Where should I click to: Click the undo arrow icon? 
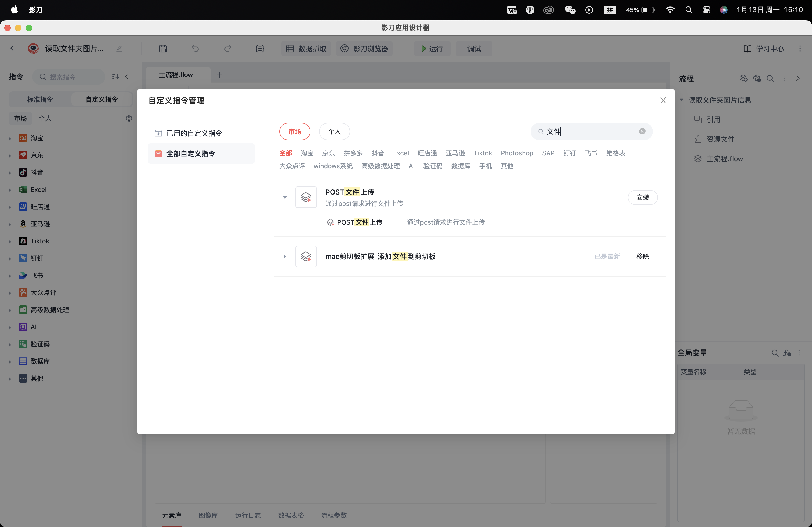(195, 49)
